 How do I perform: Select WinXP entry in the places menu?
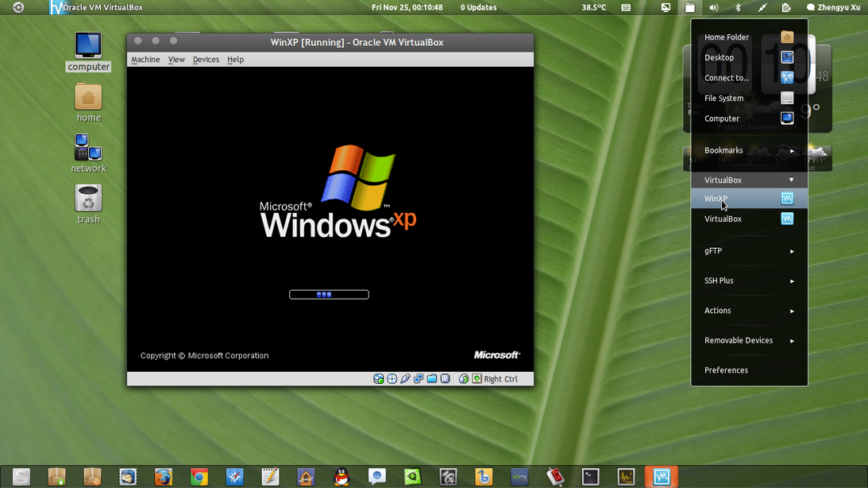[749, 199]
